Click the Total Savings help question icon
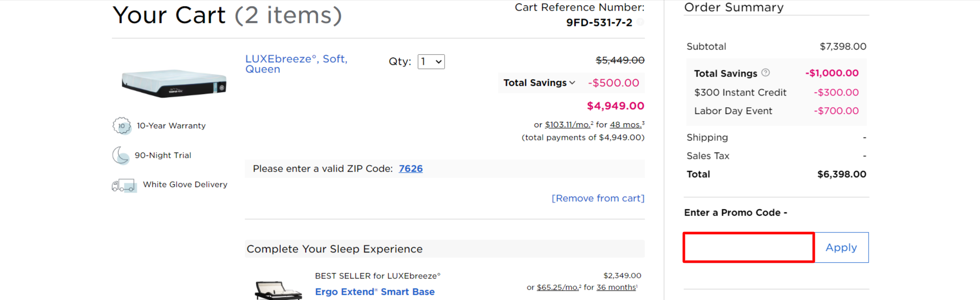The width and height of the screenshot is (980, 300). pyautogui.click(x=765, y=73)
